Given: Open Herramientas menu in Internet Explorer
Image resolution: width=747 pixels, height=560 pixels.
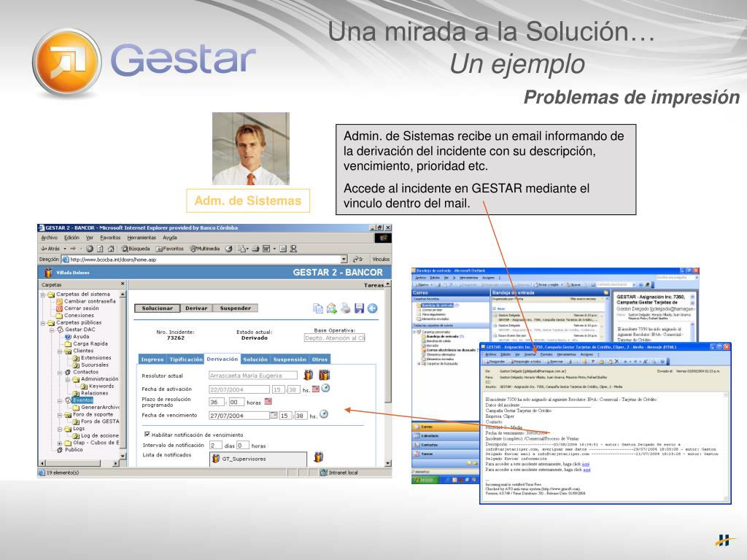Looking at the screenshot, I should (142, 238).
